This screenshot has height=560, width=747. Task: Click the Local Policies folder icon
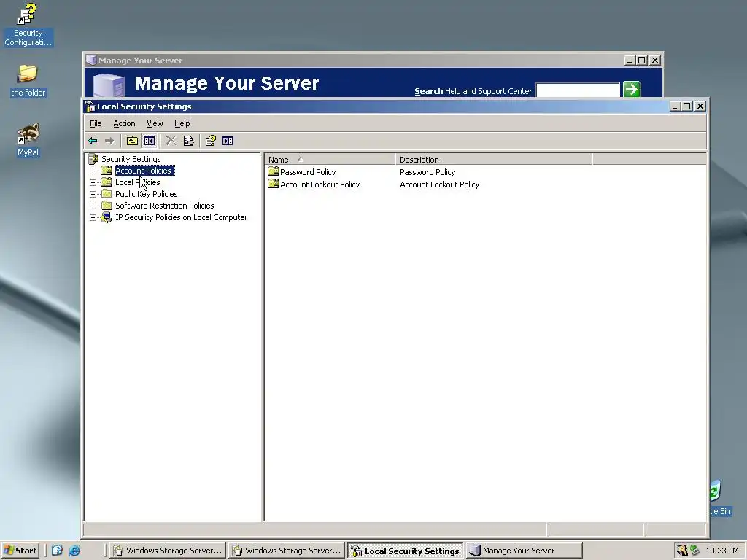(107, 182)
